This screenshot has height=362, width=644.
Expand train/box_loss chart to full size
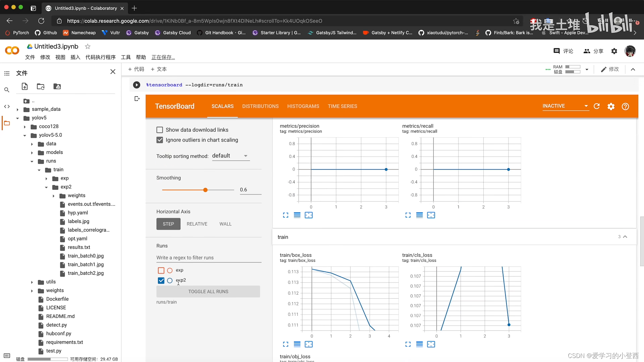(x=285, y=344)
